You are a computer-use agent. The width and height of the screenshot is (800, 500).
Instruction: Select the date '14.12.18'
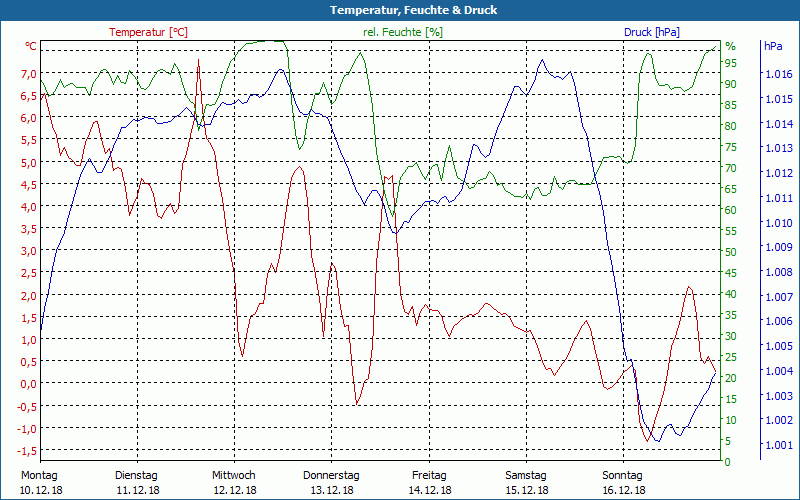pos(430,490)
